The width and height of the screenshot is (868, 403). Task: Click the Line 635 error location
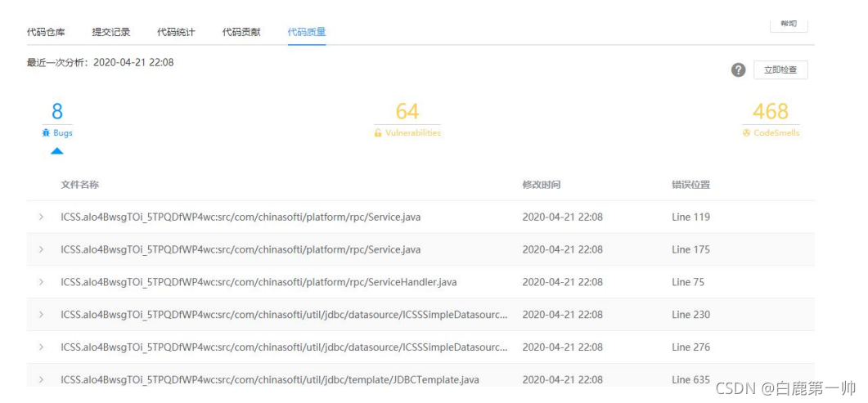pos(690,380)
